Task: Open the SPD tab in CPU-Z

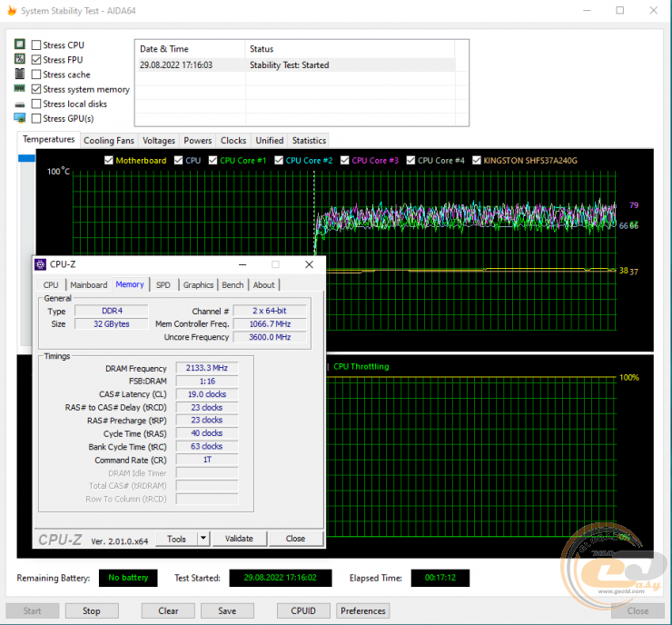Action: [x=163, y=285]
